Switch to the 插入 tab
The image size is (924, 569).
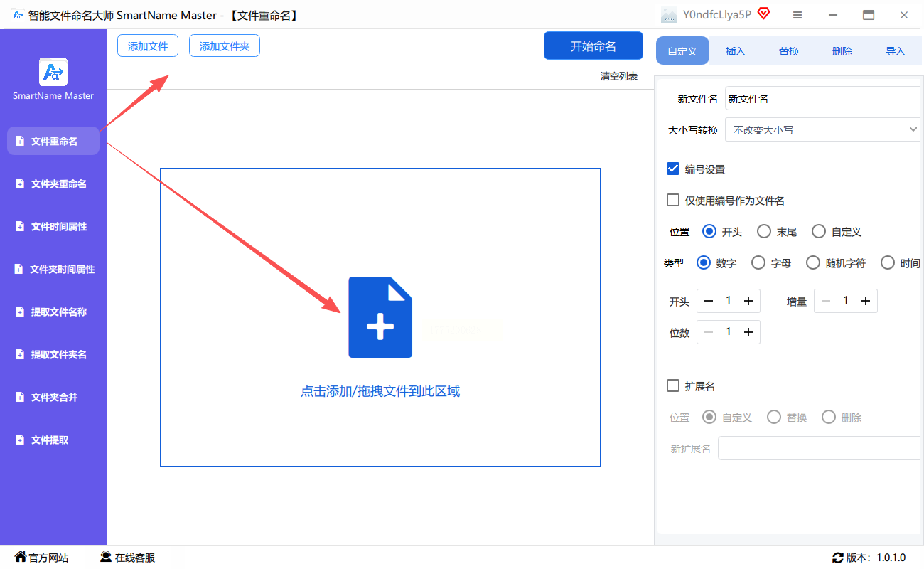pos(736,51)
